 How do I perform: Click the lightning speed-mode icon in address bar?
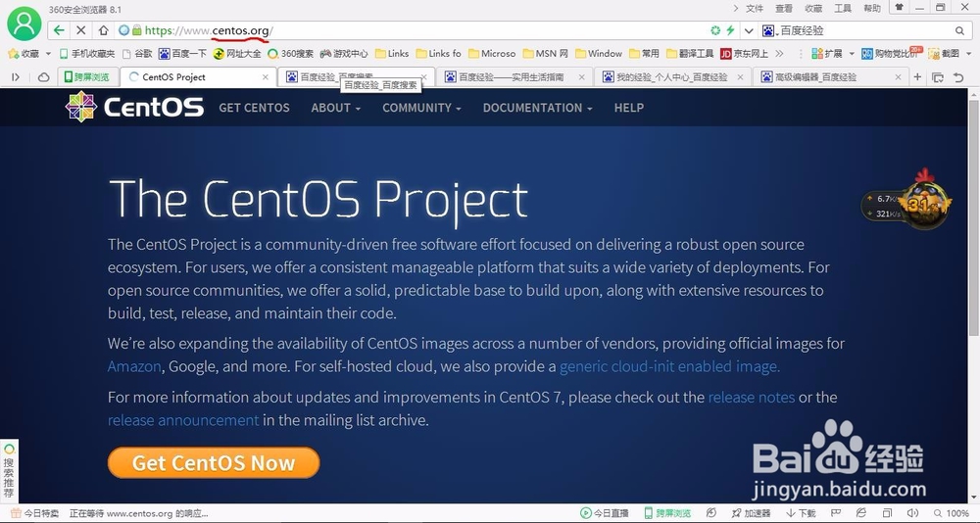730,30
